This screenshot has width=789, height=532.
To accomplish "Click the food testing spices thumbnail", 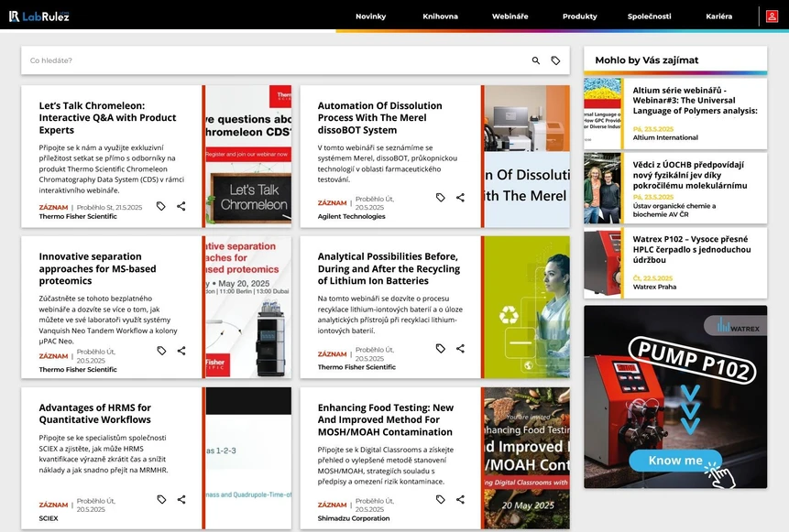I will [x=527, y=458].
